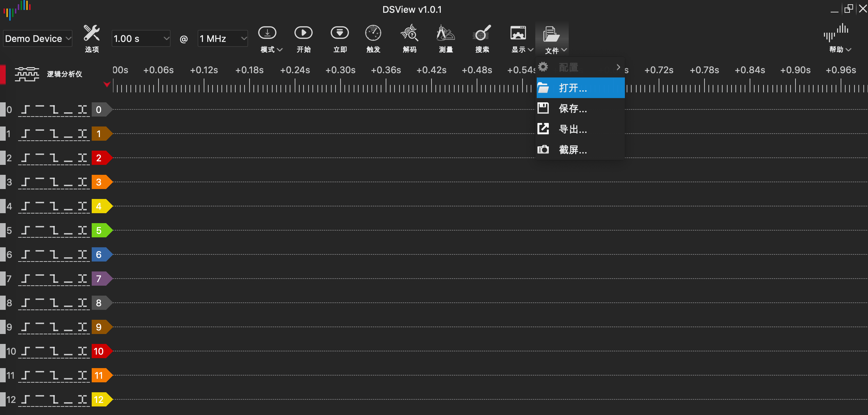Screen dimensions: 868x415
Task: Open the Demo Device dropdown
Action: coord(37,38)
